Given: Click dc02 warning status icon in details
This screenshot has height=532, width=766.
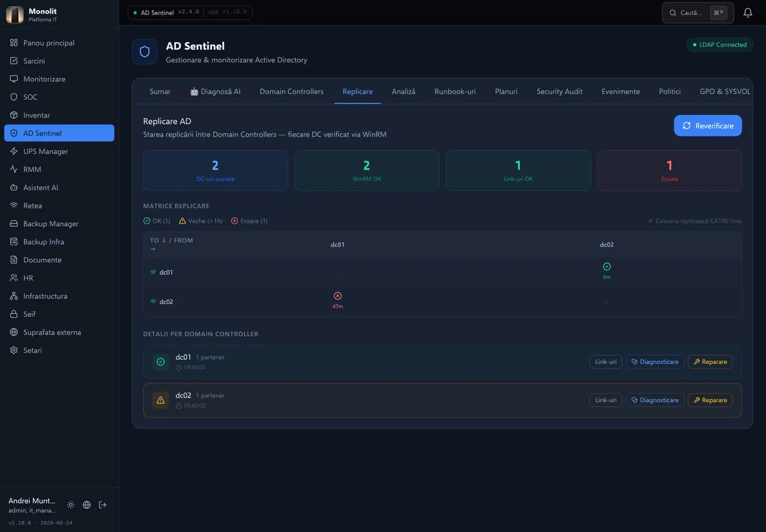Looking at the screenshot, I should coord(160,400).
